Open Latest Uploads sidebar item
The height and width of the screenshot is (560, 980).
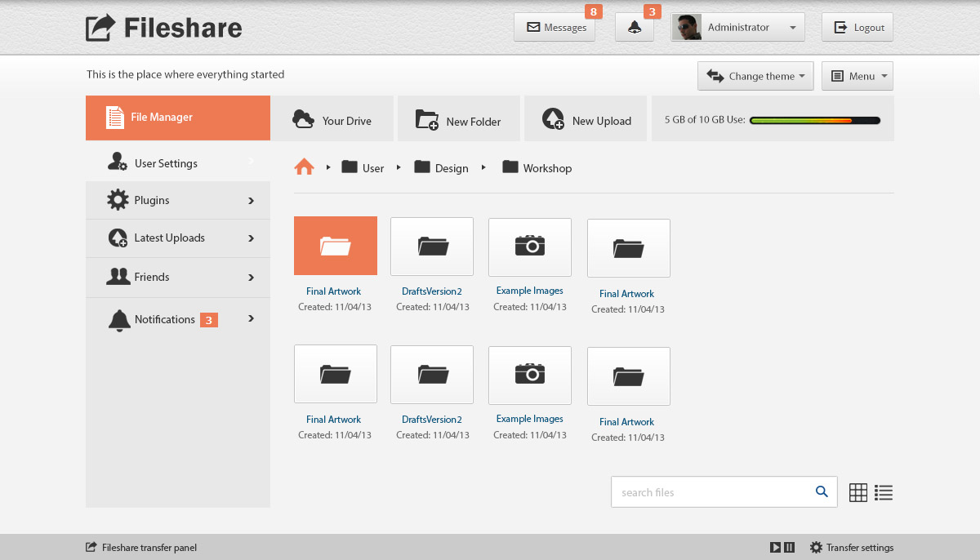pos(177,238)
